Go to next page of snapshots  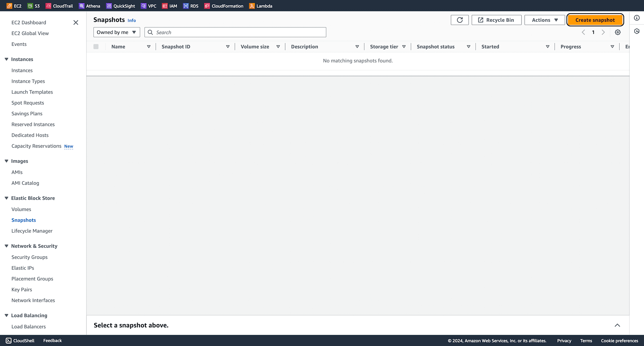pos(603,32)
